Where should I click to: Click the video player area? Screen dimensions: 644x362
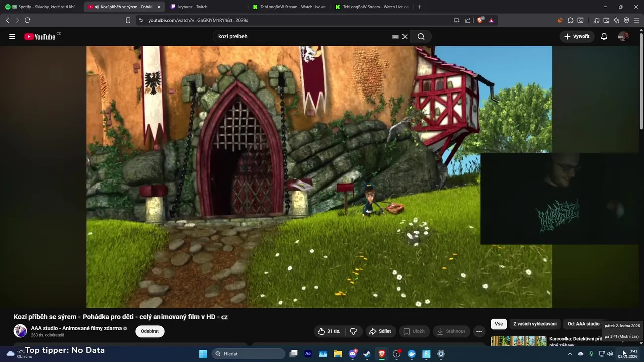(319, 177)
